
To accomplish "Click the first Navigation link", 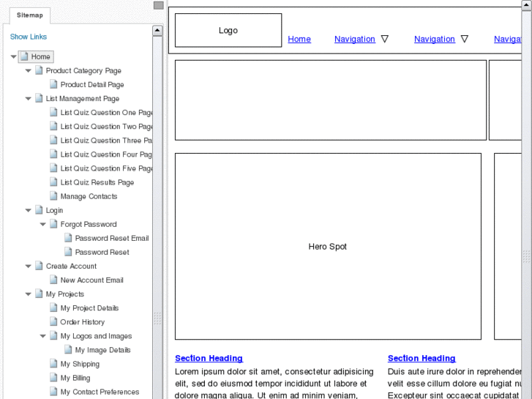I will pyautogui.click(x=355, y=39).
